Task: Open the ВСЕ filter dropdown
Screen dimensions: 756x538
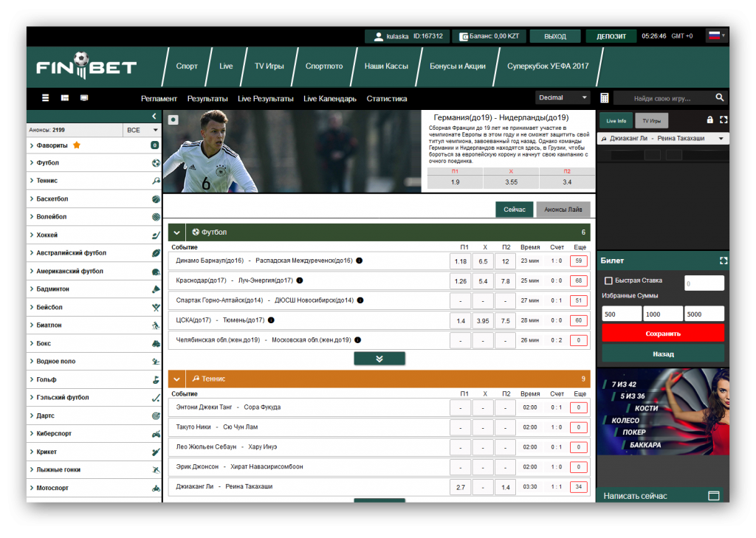Action: 142,130
